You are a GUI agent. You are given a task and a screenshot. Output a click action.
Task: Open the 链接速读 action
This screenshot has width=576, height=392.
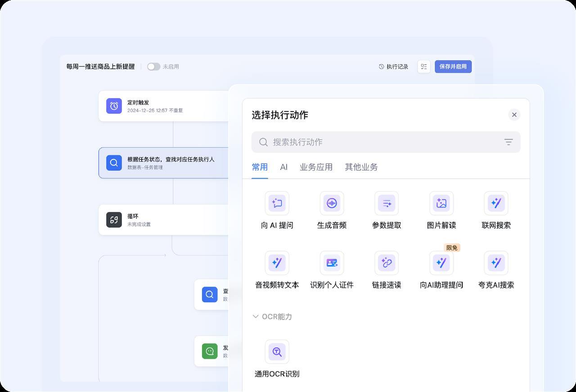[x=387, y=263]
